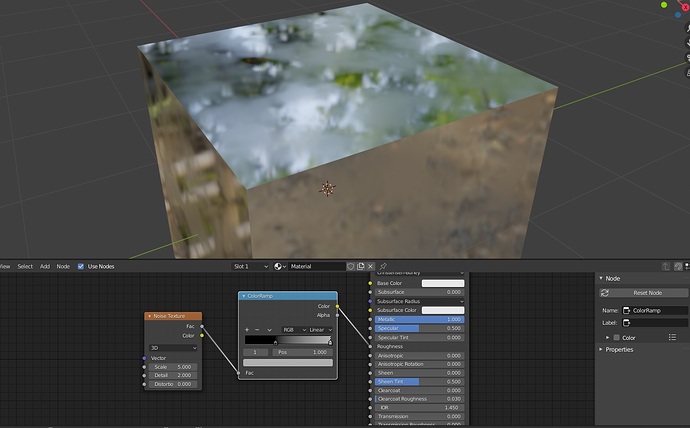Enable the custom Color checkbox in Node panel

pyautogui.click(x=617, y=337)
